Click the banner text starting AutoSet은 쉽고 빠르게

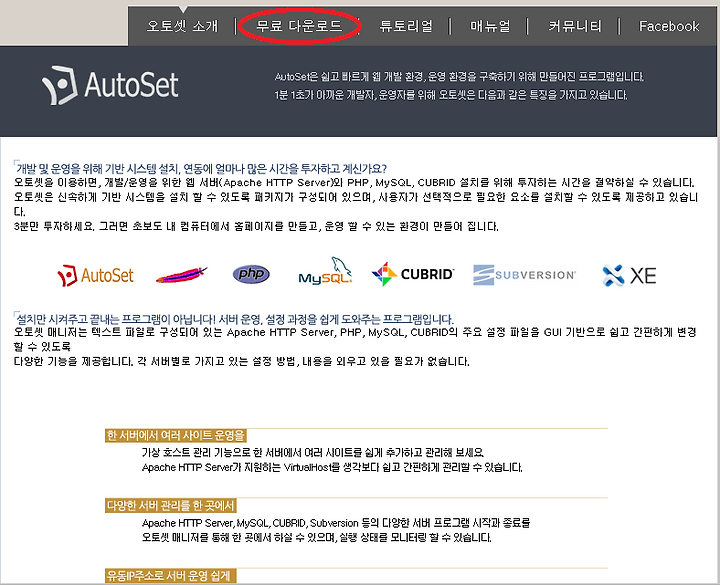tap(459, 76)
